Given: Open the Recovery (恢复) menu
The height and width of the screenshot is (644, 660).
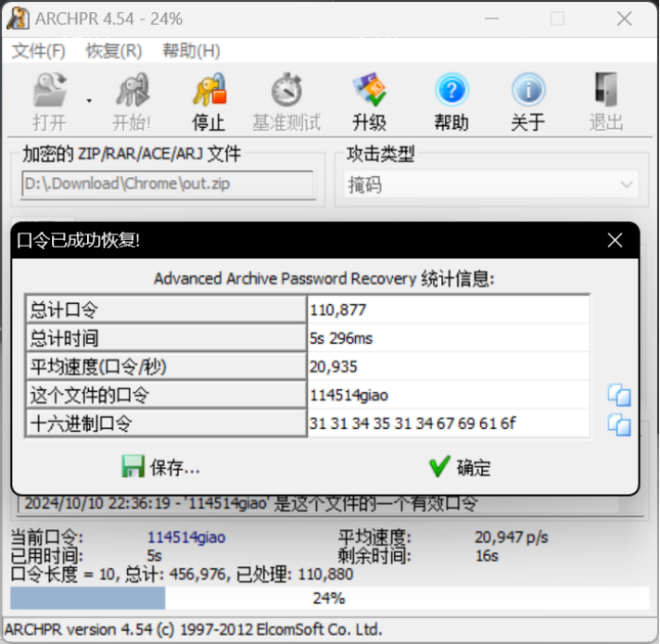Looking at the screenshot, I should (x=113, y=51).
